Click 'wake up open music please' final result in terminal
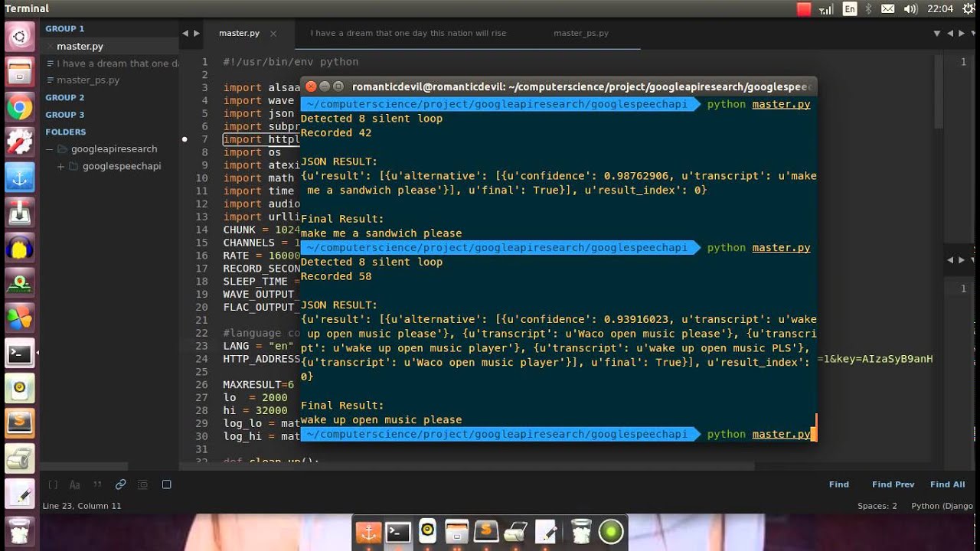The width and height of the screenshot is (980, 551). 381,419
